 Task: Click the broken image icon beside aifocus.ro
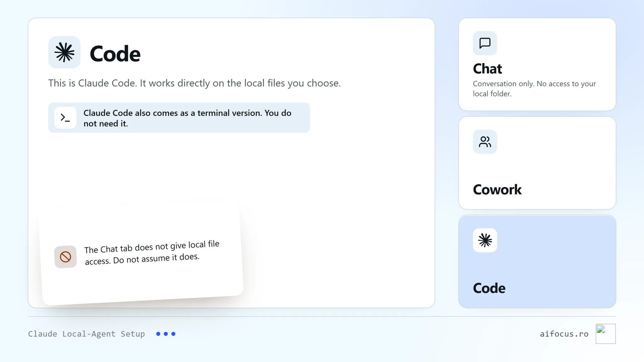pyautogui.click(x=606, y=334)
